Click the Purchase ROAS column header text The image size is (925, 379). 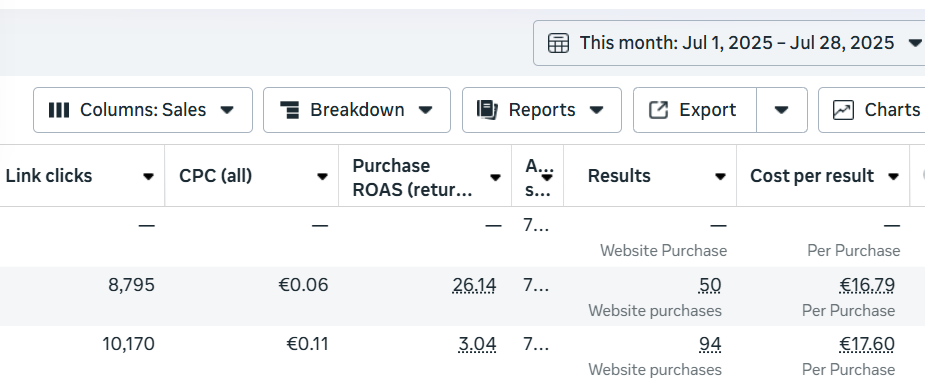pos(412,177)
